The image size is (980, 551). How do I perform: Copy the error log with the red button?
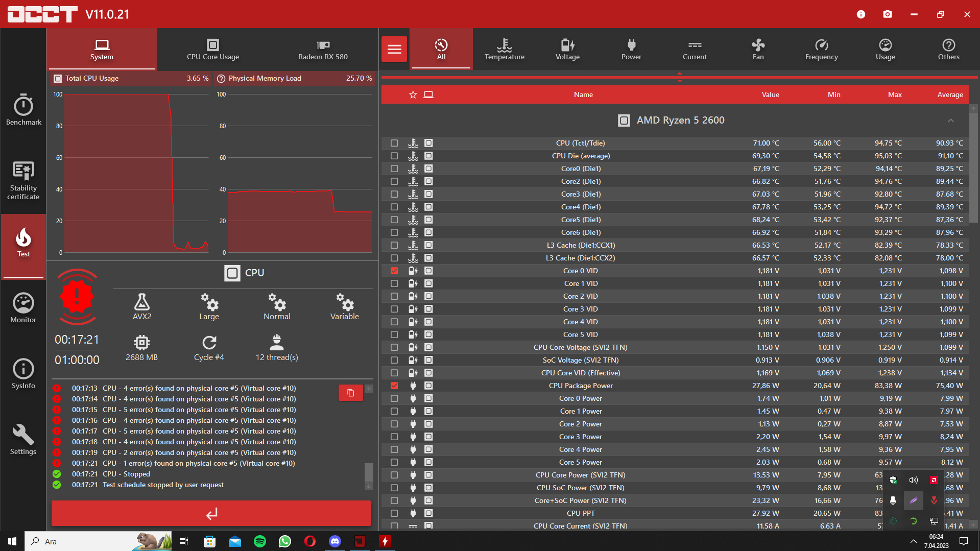[x=351, y=393]
